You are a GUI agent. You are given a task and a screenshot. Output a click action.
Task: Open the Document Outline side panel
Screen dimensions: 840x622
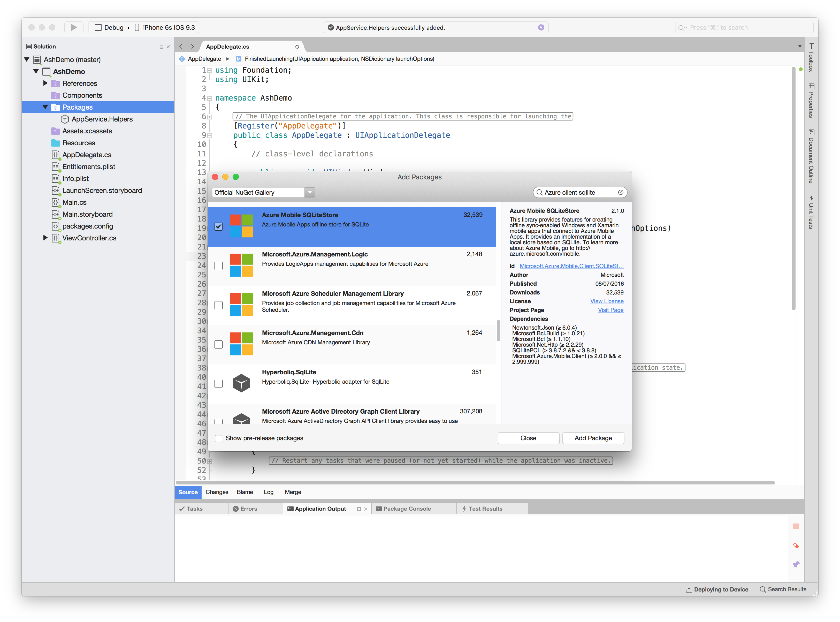(x=811, y=156)
